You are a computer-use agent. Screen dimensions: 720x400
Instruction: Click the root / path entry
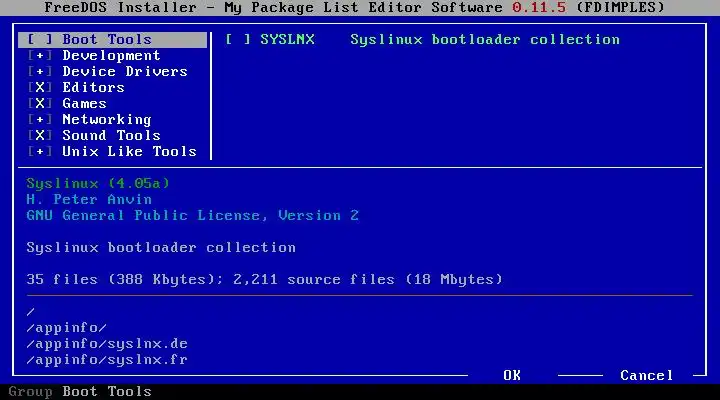pyautogui.click(x=31, y=312)
